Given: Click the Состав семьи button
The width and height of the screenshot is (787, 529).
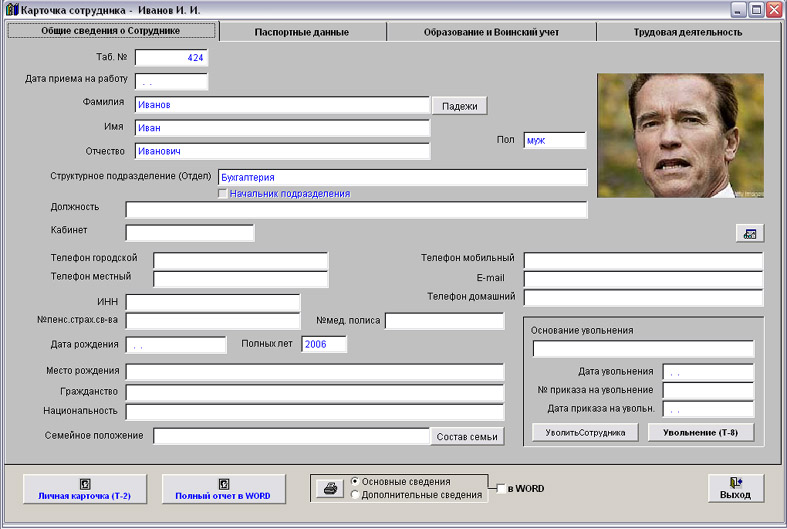Looking at the screenshot, I should click(468, 436).
